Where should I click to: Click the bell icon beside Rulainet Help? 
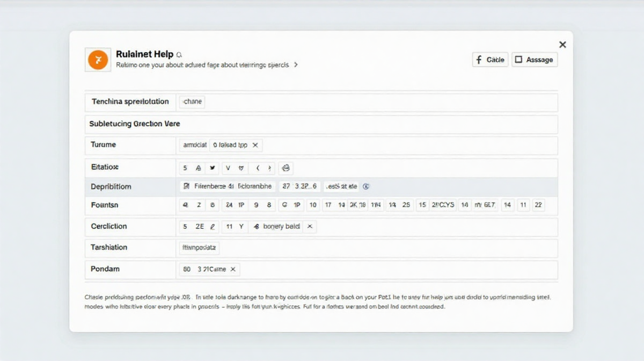pos(179,55)
